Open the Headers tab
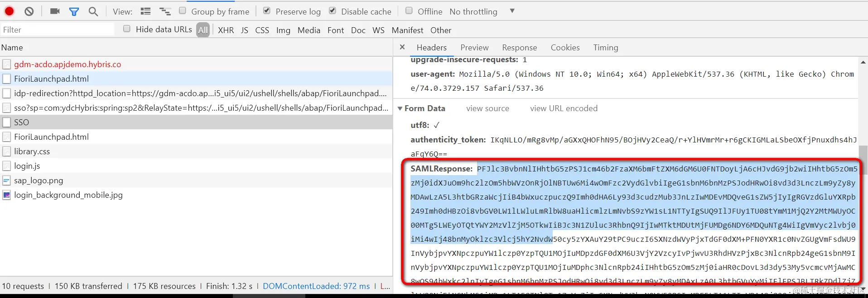This screenshot has width=868, height=298. tap(431, 47)
